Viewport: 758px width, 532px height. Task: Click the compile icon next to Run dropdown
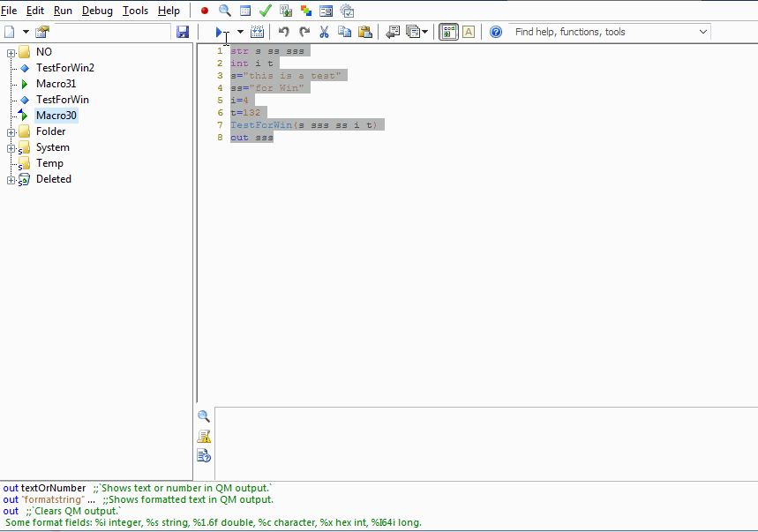click(x=257, y=32)
